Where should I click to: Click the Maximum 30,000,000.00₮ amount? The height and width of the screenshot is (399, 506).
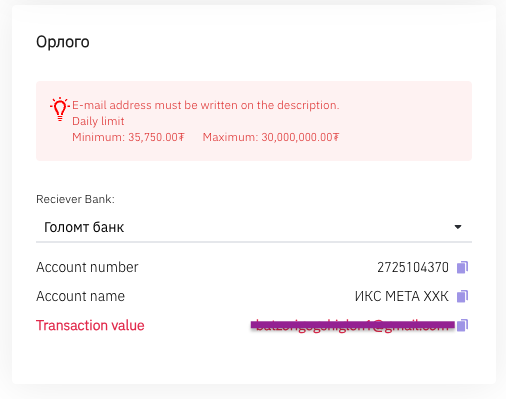(271, 137)
